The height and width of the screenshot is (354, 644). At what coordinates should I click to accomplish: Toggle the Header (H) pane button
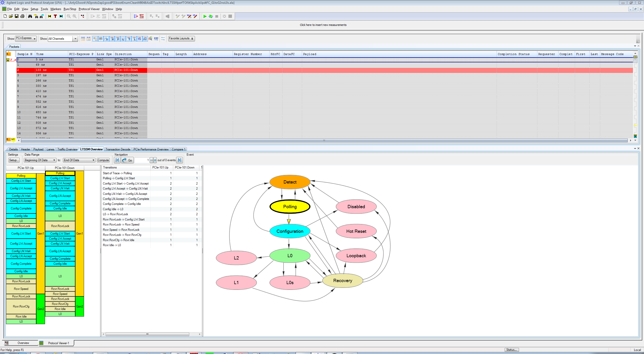tap(112, 39)
